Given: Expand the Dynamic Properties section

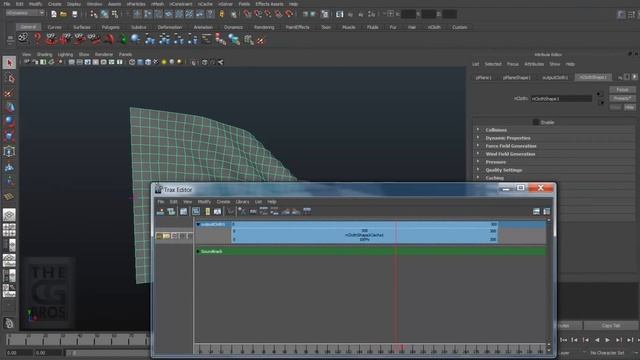Looking at the screenshot, I should pos(478,138).
